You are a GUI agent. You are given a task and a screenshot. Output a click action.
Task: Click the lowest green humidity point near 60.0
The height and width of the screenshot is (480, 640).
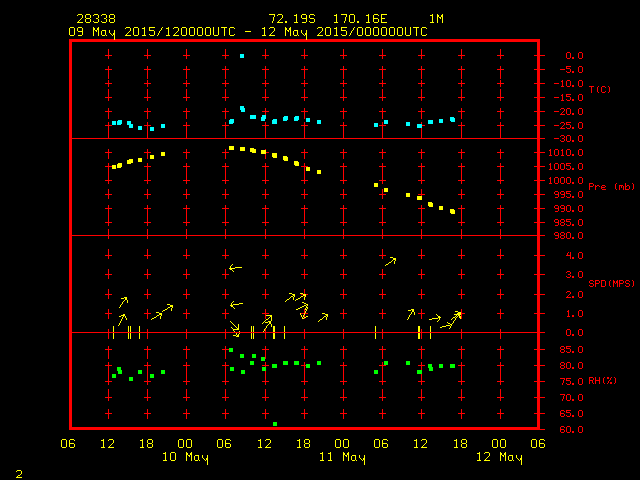275,424
